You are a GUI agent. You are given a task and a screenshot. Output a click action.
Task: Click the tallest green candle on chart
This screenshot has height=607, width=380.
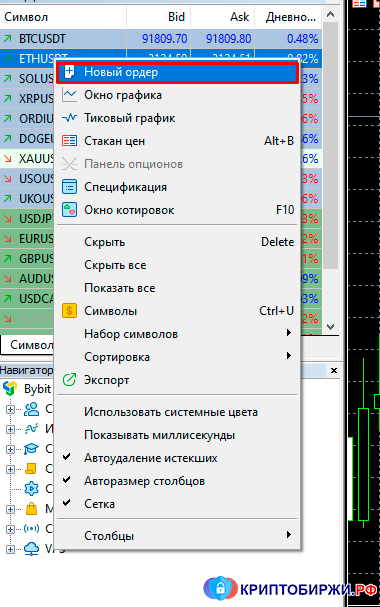pyautogui.click(x=363, y=465)
